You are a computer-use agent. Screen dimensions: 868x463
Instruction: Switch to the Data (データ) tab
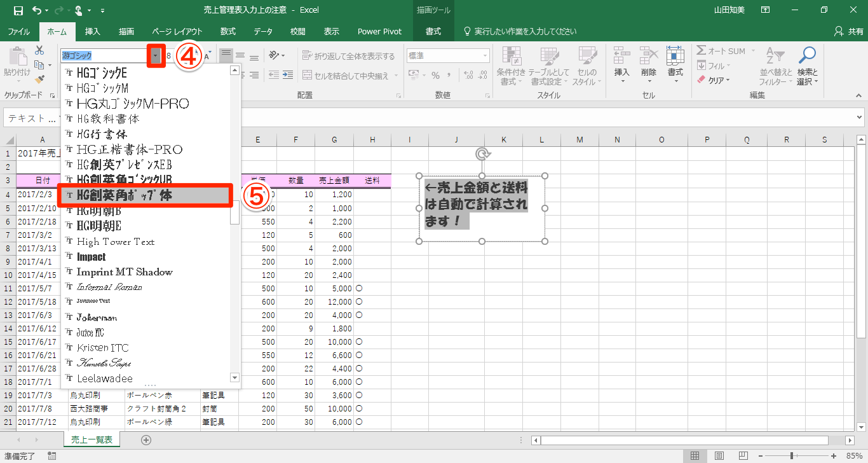(263, 31)
